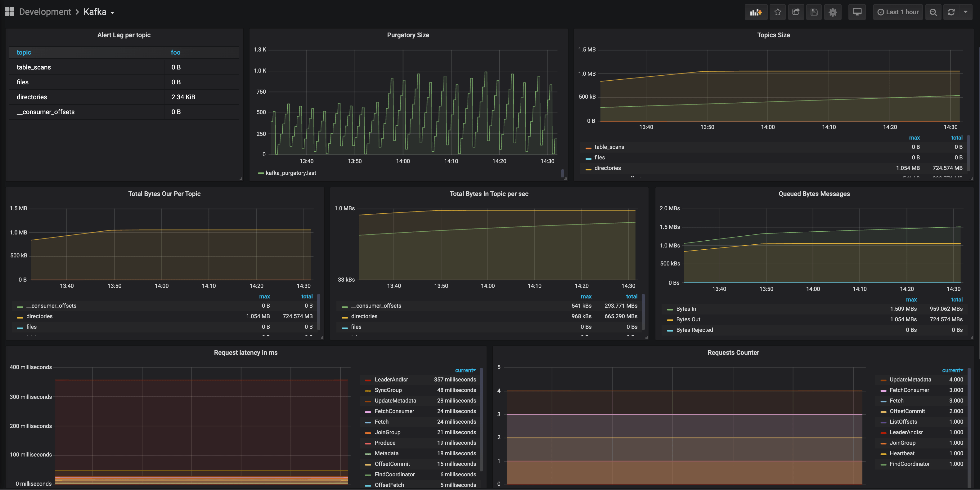The width and height of the screenshot is (980, 490).
Task: Toggle kafka_purgatory.last series in legend
Action: [x=291, y=173]
